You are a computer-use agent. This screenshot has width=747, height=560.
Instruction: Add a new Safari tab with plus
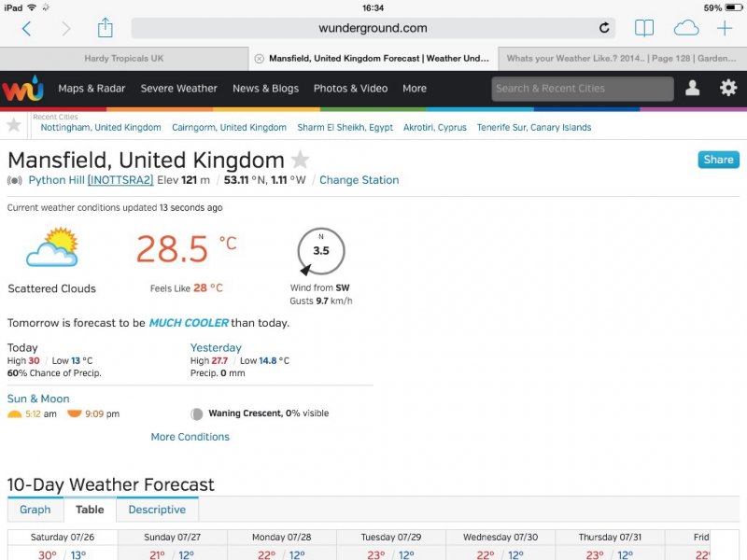tap(725, 28)
